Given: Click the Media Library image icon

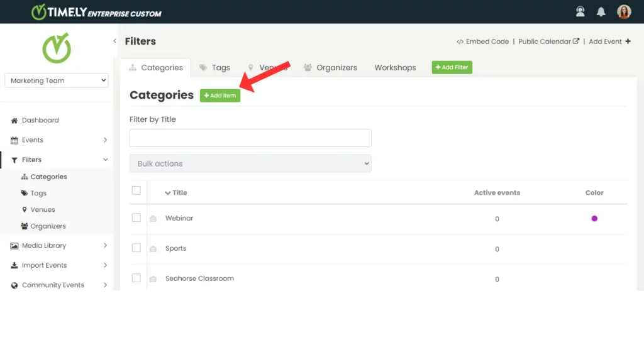Looking at the screenshot, I should coord(14,246).
